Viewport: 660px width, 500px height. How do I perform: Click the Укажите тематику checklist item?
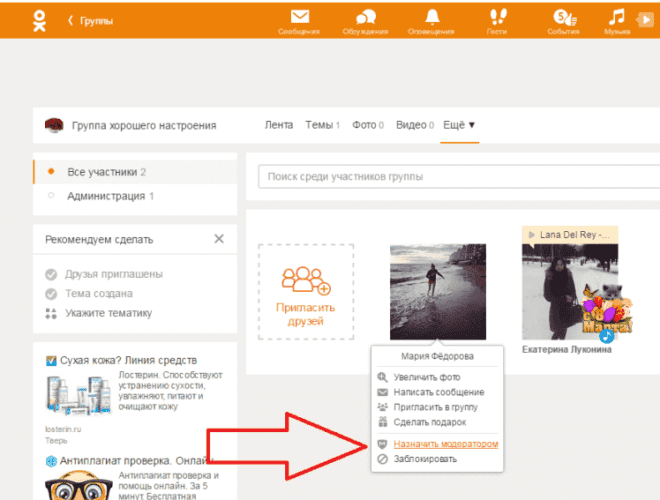coord(110,313)
